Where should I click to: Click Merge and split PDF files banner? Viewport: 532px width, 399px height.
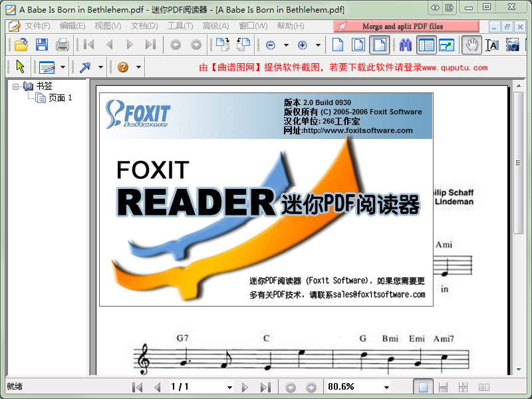[x=406, y=26]
